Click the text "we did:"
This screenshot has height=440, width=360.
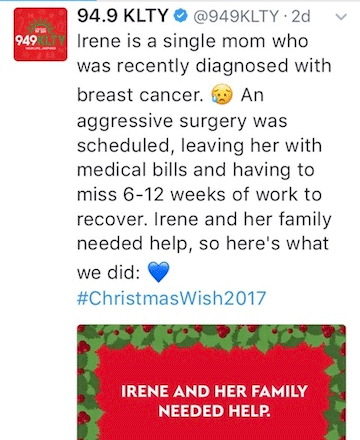(108, 273)
